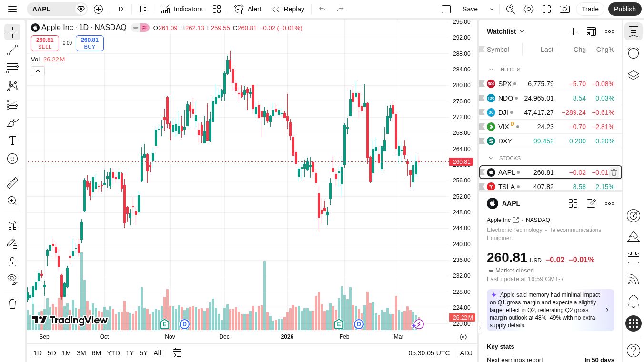644x362 pixels.
Task: Toggle hide all drawings eye icon
Action: [12, 279]
